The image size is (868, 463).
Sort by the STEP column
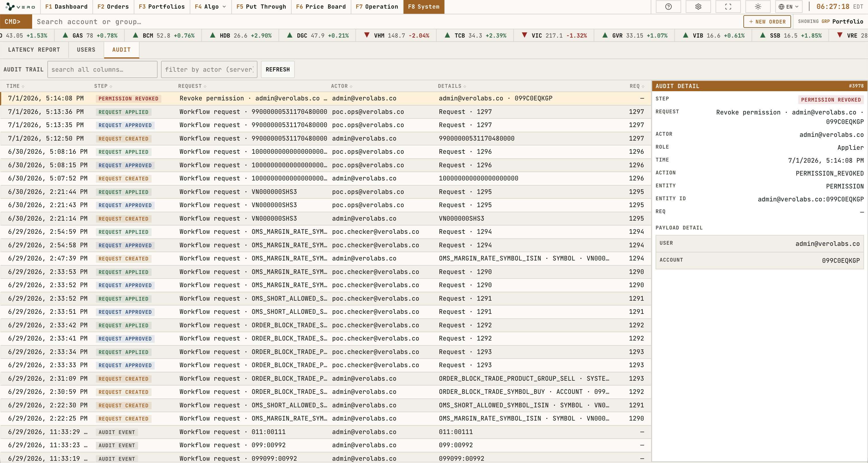(103, 86)
